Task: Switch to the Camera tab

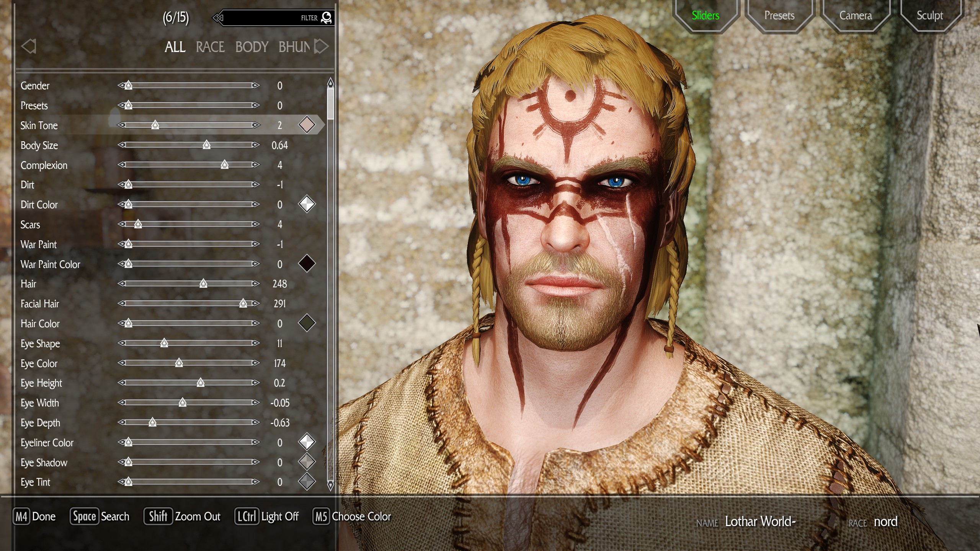Action: point(855,15)
